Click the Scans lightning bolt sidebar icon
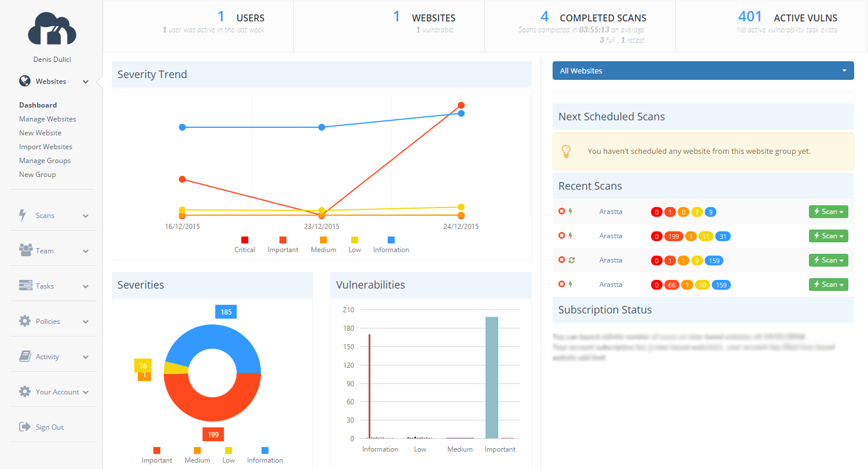Image resolution: width=868 pixels, height=469 pixels. pos(23,215)
